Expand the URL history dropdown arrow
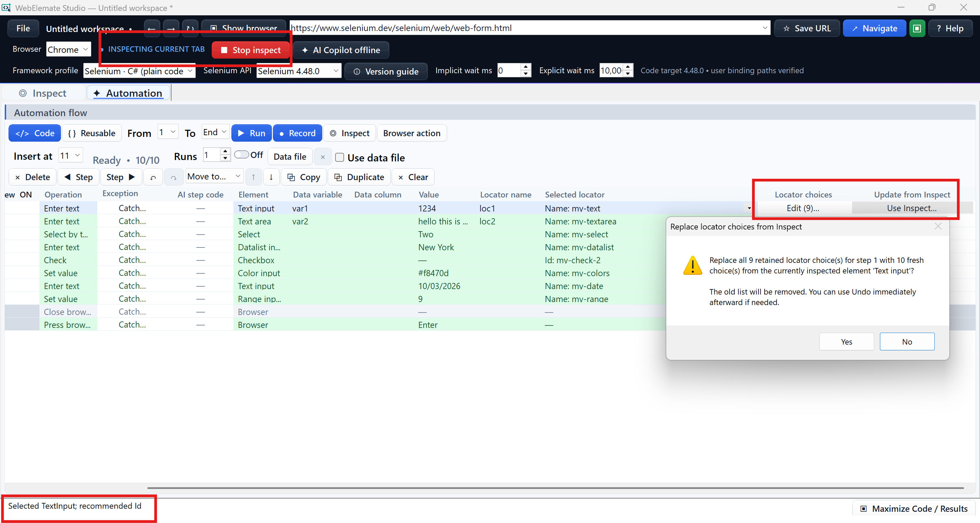Viewport: 980px width, 523px height. 765,28
